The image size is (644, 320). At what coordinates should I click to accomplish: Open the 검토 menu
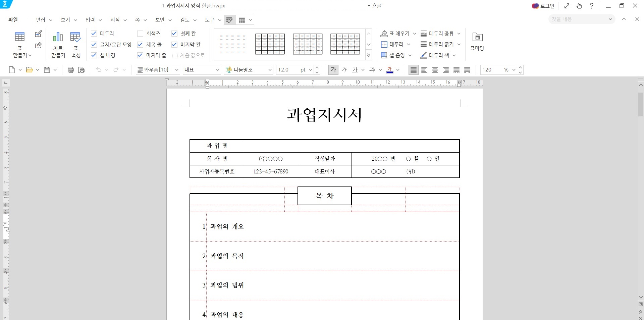pos(185,20)
